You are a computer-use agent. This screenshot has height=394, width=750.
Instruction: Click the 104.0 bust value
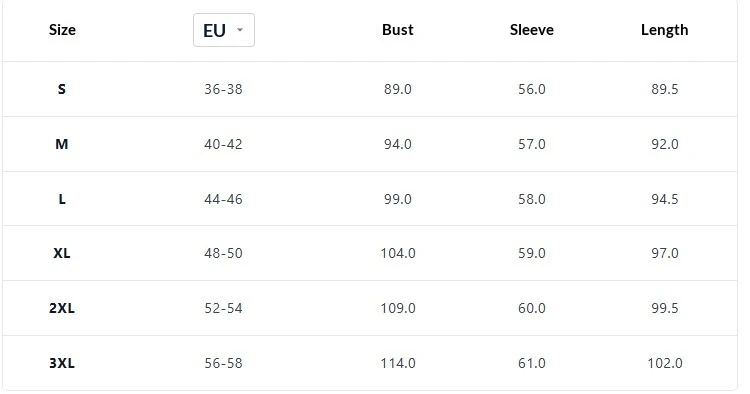[x=398, y=253]
